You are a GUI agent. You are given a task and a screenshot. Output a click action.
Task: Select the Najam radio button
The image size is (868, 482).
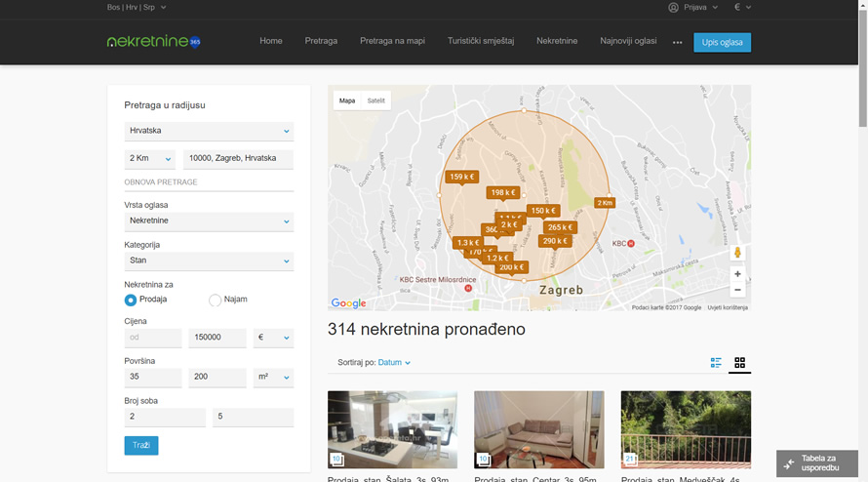click(216, 300)
